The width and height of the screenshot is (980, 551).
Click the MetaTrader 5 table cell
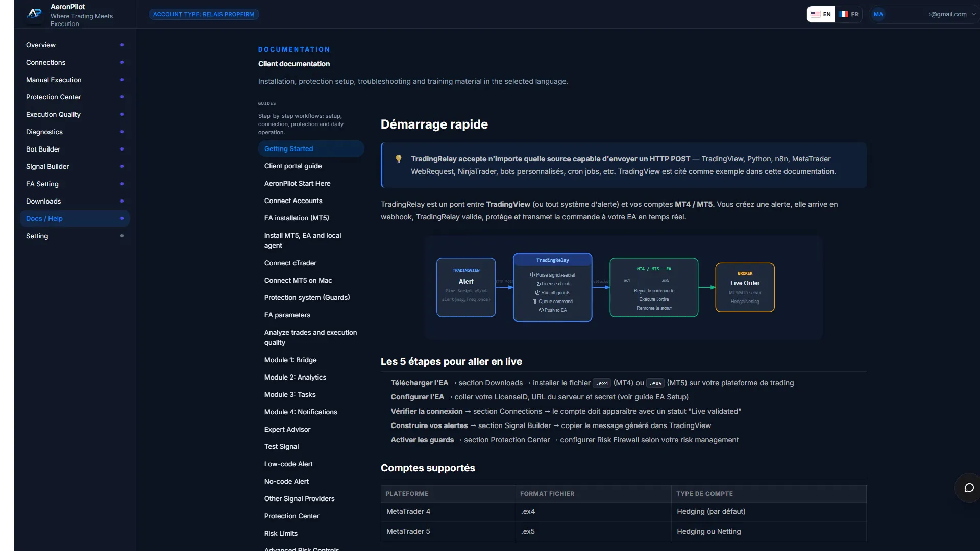coord(448,531)
